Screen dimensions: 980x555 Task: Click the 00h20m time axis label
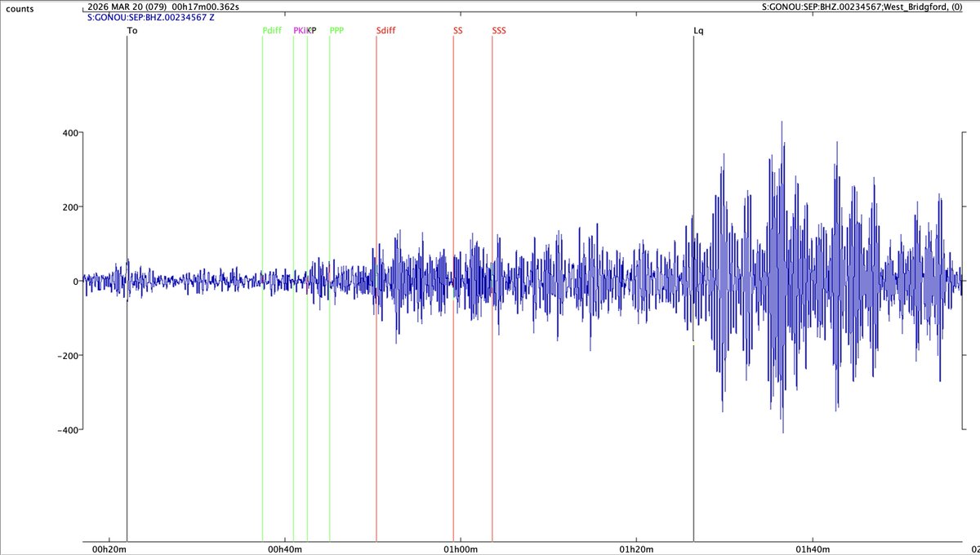[109, 550]
